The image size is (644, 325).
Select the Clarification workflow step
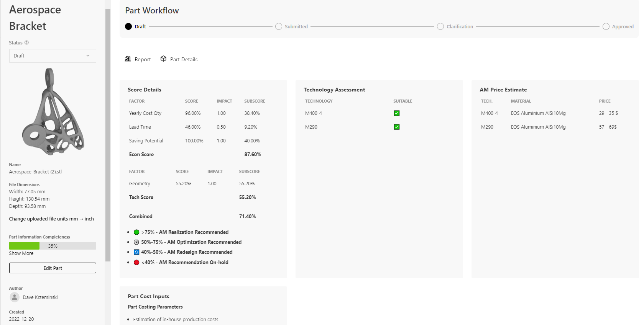(x=440, y=26)
